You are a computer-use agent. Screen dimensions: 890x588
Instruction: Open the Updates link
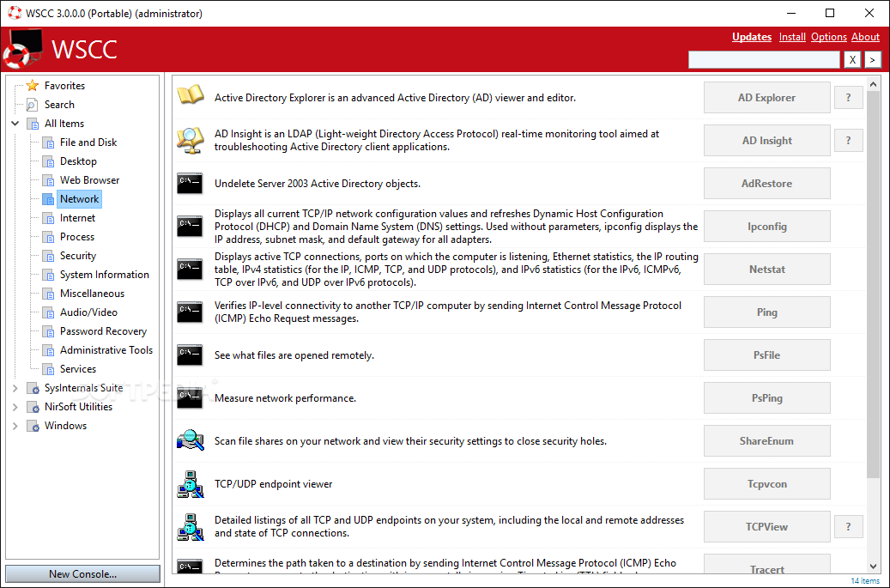(x=752, y=37)
